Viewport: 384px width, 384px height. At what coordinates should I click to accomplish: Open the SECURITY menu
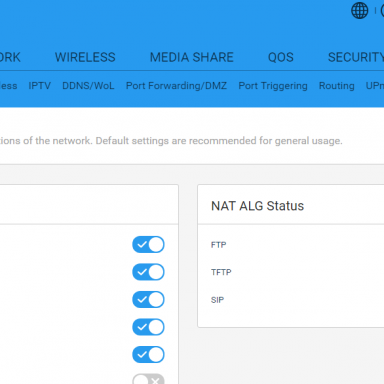[356, 57]
